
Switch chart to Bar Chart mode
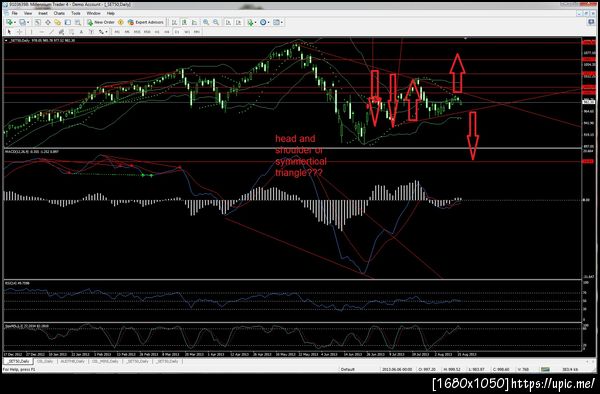click(x=174, y=22)
